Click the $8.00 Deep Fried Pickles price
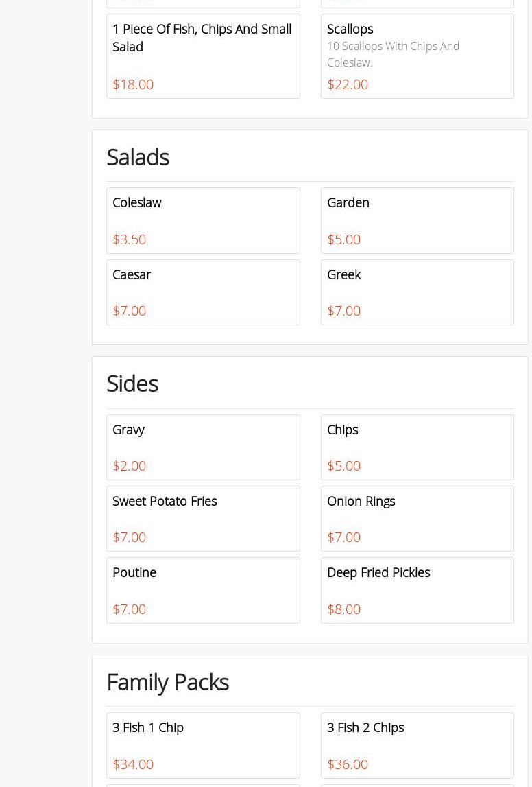The width and height of the screenshot is (532, 787). click(343, 609)
